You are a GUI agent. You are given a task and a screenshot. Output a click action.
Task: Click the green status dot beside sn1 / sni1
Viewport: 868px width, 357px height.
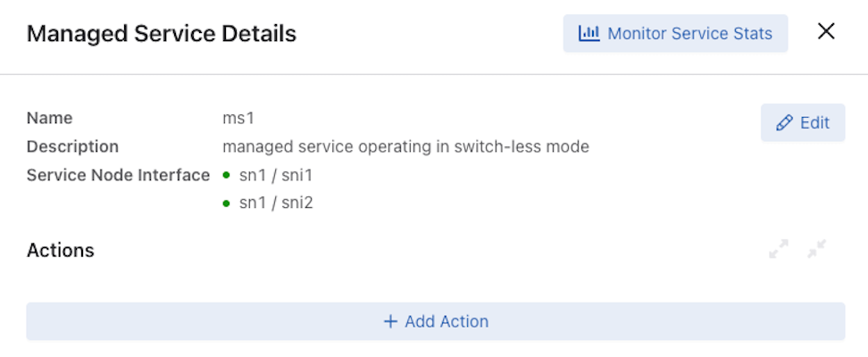226,176
